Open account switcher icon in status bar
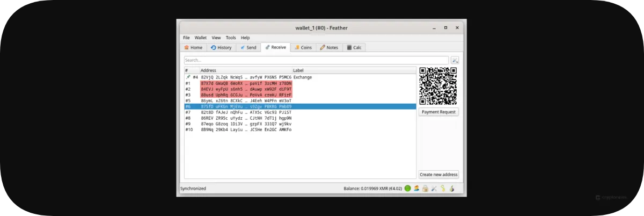The width and height of the screenshot is (644, 216). click(x=416, y=189)
